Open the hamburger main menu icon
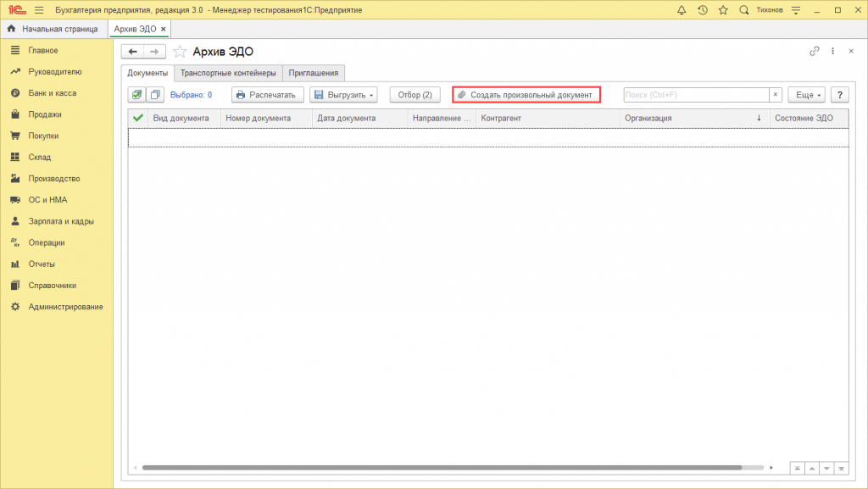This screenshot has height=489, width=868. point(39,10)
